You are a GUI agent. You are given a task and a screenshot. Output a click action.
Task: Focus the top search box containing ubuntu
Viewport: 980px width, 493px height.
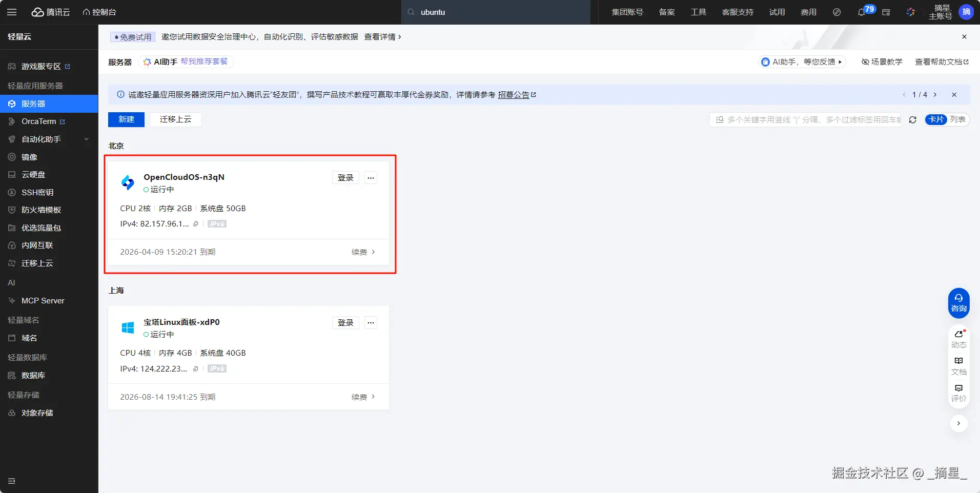click(496, 12)
